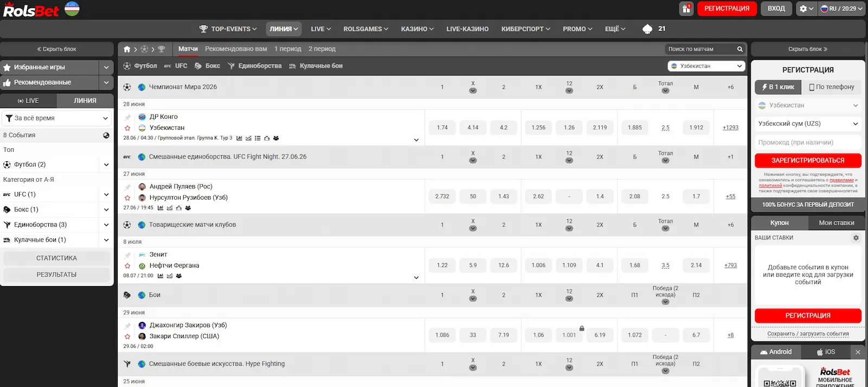Expand the Избранные игры section

106,67
